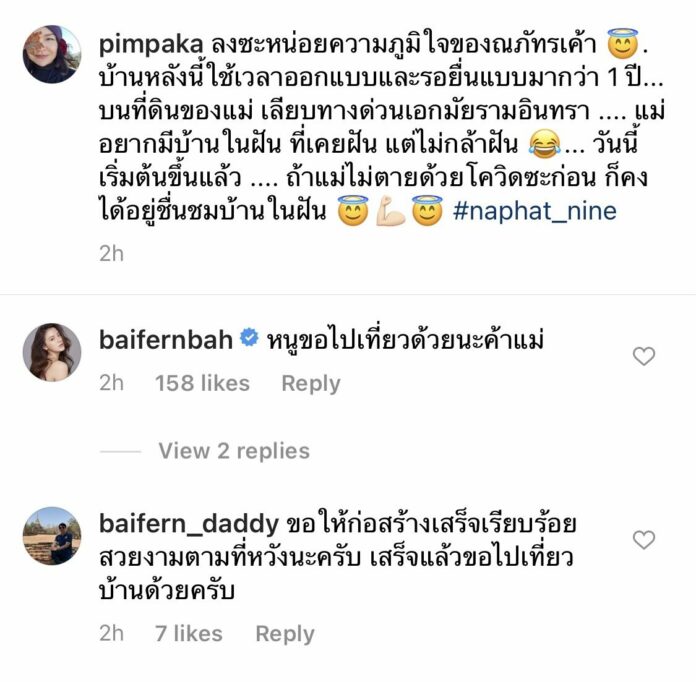Go to the pimpaka username profile
The height and width of the screenshot is (682, 696).
click(151, 46)
